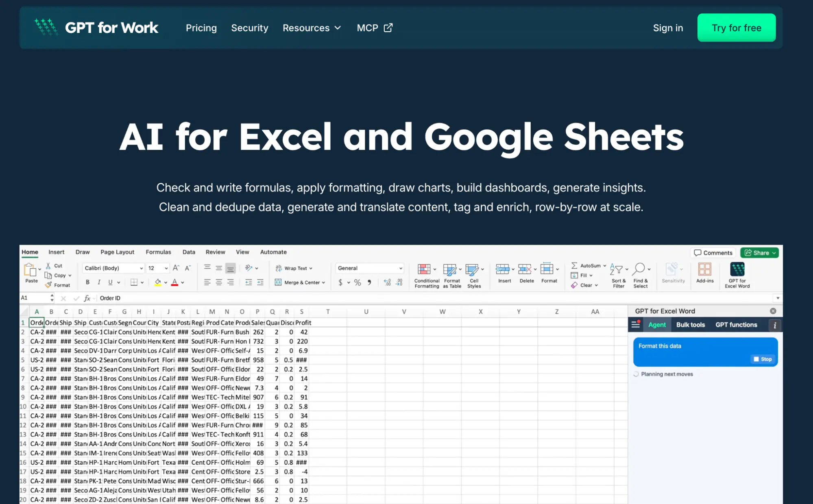Click the Paste clipboard icon
The width and height of the screenshot is (813, 504).
(x=30, y=270)
